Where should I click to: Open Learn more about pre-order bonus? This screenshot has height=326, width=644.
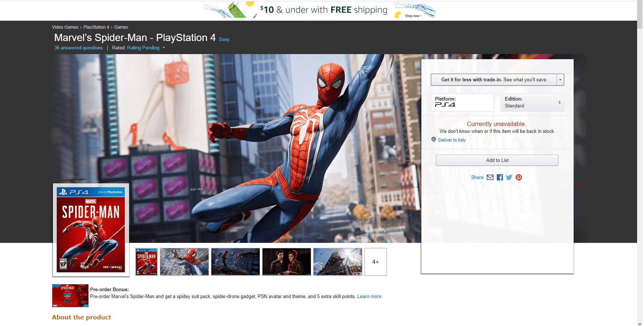(369, 297)
